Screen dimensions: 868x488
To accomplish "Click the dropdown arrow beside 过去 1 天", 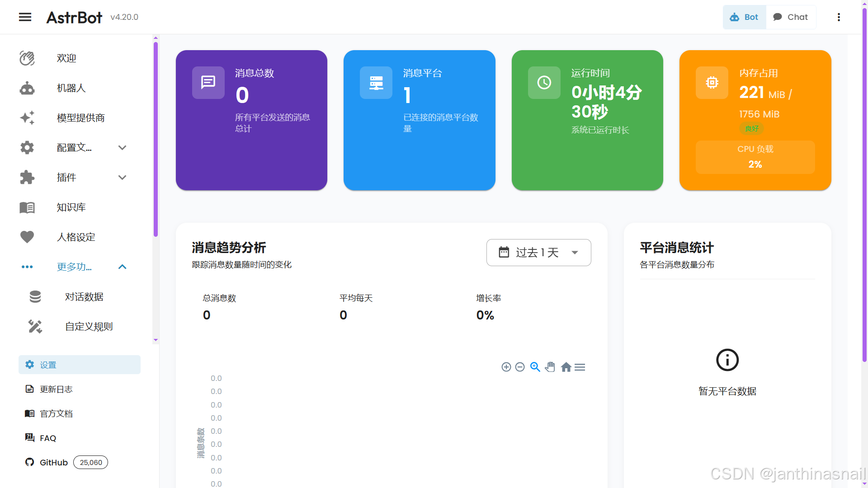I will click(x=575, y=253).
